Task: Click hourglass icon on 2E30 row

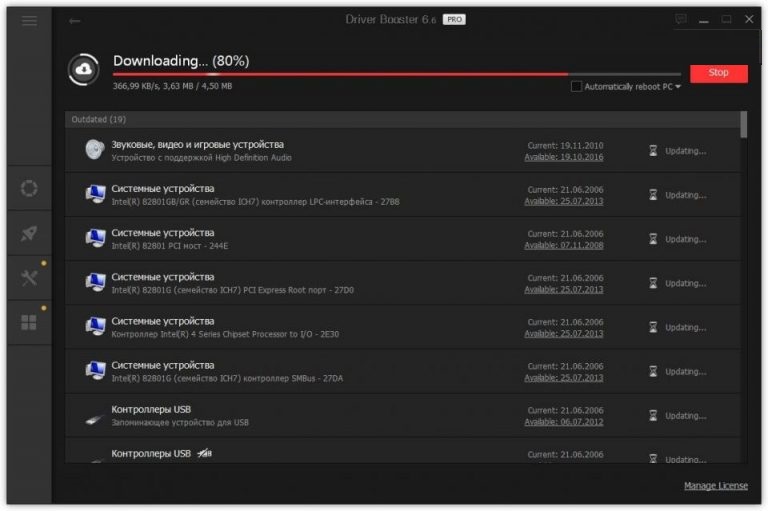Action: tap(653, 327)
